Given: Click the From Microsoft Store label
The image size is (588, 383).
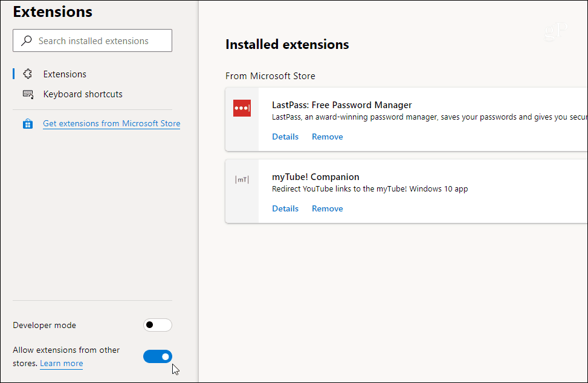Looking at the screenshot, I should coord(270,76).
